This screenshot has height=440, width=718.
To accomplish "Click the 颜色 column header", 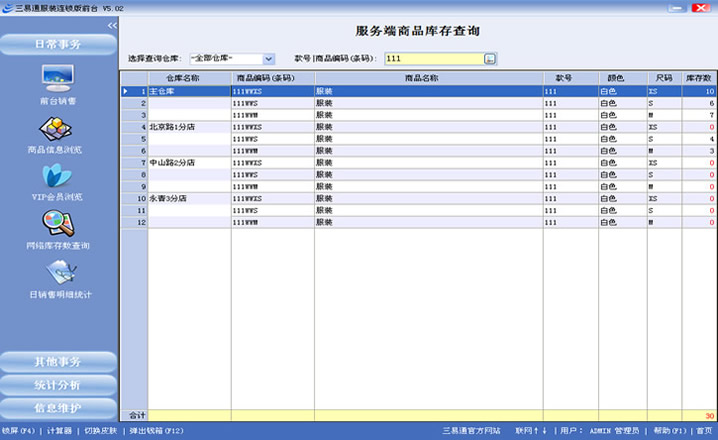I will (623, 78).
